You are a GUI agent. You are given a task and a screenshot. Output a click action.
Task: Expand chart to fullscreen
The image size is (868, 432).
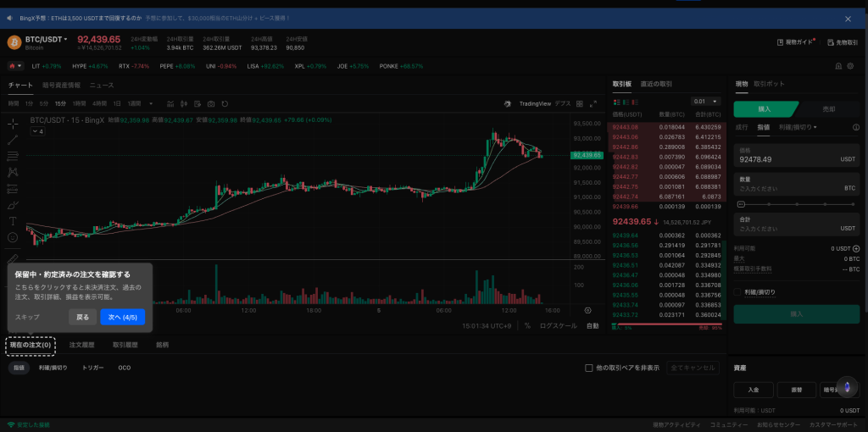pos(593,103)
